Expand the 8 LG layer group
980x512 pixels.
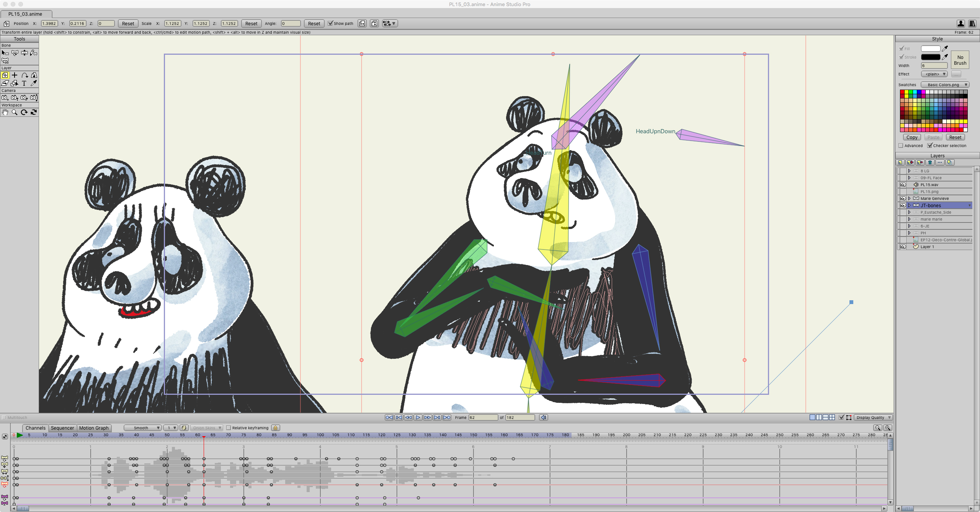(909, 171)
